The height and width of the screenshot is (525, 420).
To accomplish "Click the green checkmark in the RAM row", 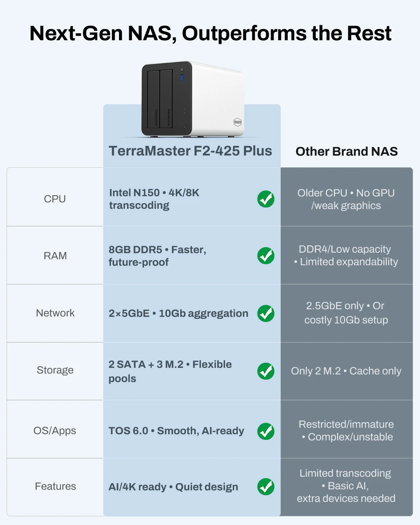I will pyautogui.click(x=266, y=256).
